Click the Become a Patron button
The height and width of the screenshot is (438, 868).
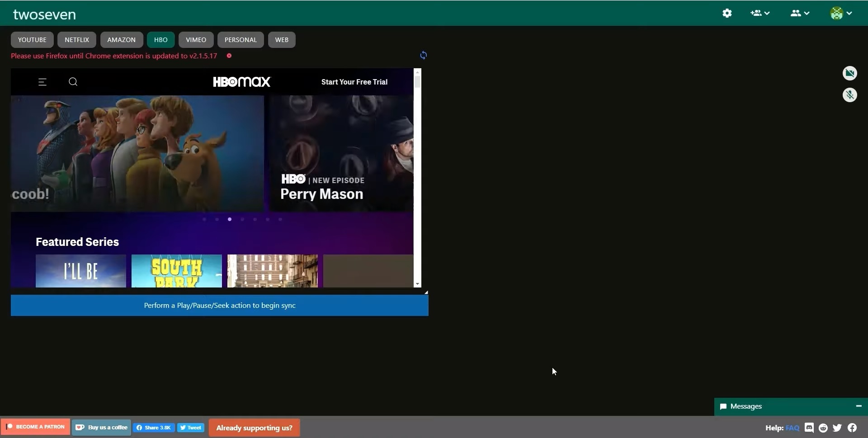pos(36,427)
